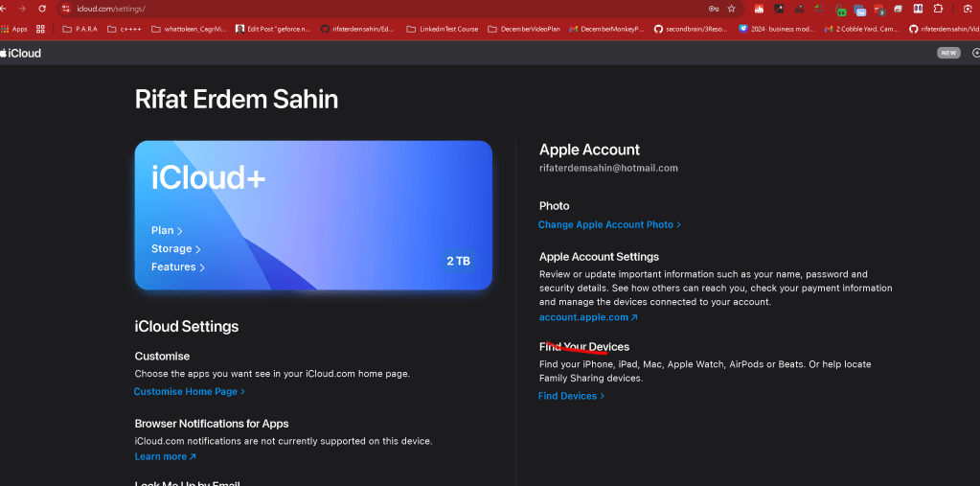The height and width of the screenshot is (486, 980).
Task: Reload the iCloud settings page
Action: click(x=42, y=8)
